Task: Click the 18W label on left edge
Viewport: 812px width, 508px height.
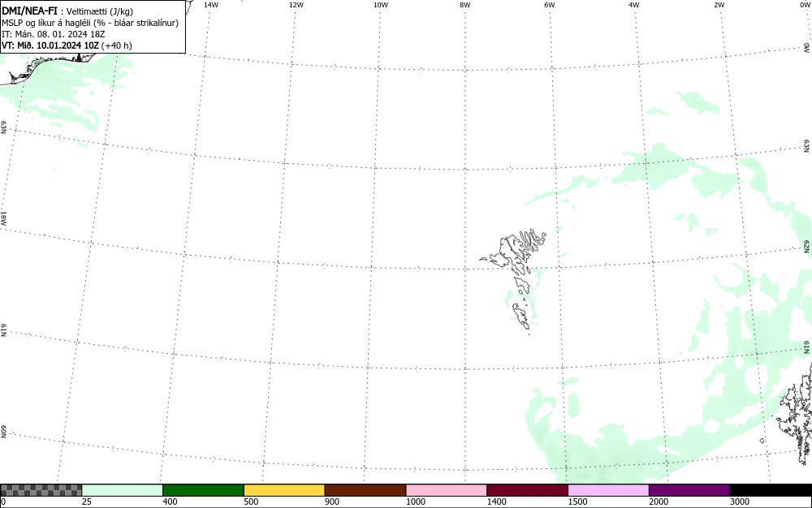Action: coord(3,217)
